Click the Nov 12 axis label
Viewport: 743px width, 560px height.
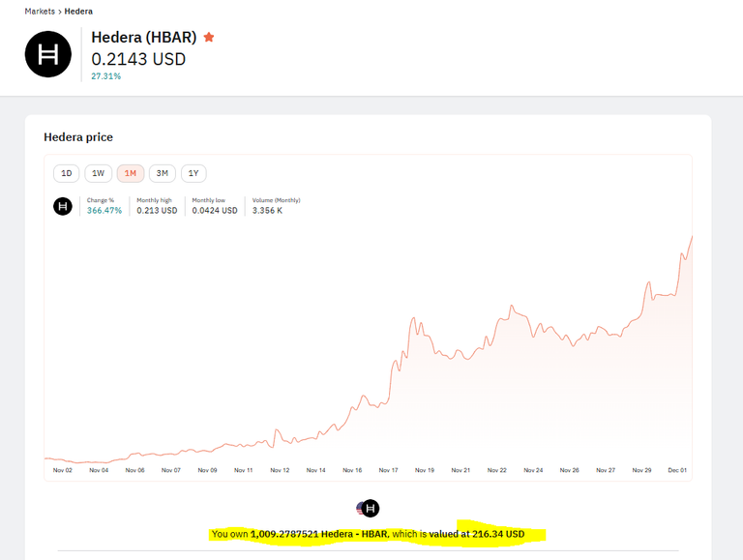pos(280,470)
